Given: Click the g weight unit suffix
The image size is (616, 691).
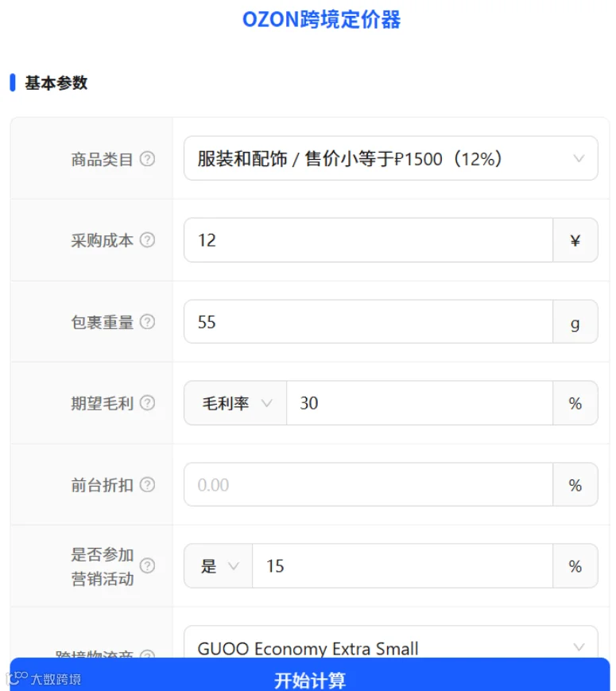Looking at the screenshot, I should (575, 322).
